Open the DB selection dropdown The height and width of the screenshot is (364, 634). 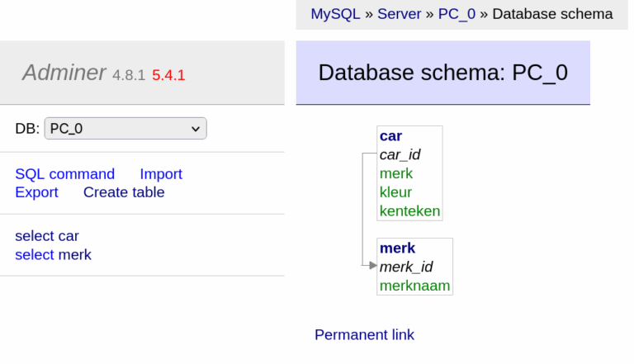tap(125, 129)
